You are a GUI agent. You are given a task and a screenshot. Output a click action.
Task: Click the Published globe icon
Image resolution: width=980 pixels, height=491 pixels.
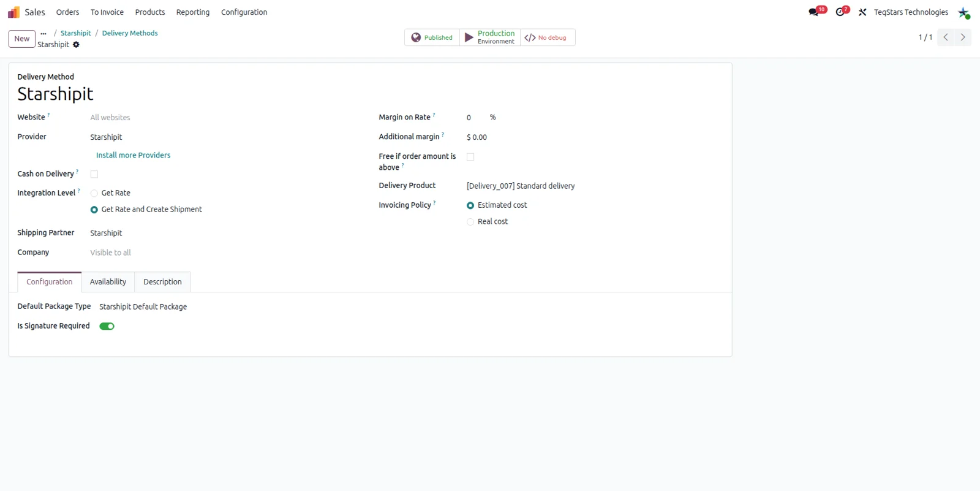pos(416,37)
